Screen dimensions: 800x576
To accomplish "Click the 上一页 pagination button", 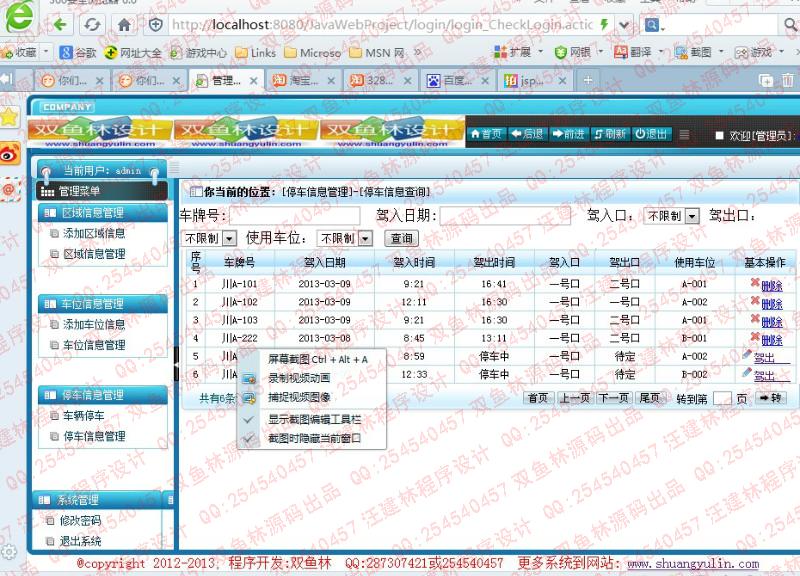I will click(574, 398).
